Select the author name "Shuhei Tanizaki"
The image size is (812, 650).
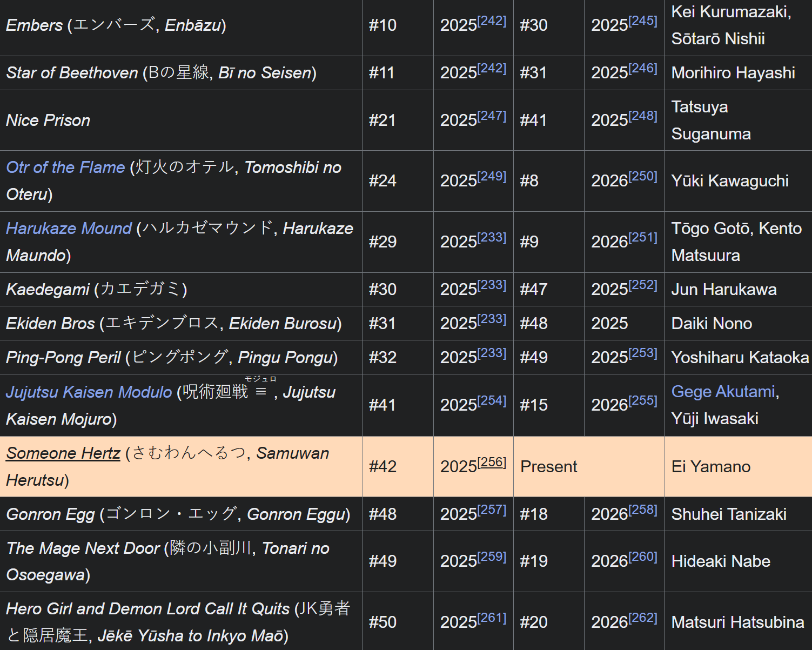729,514
